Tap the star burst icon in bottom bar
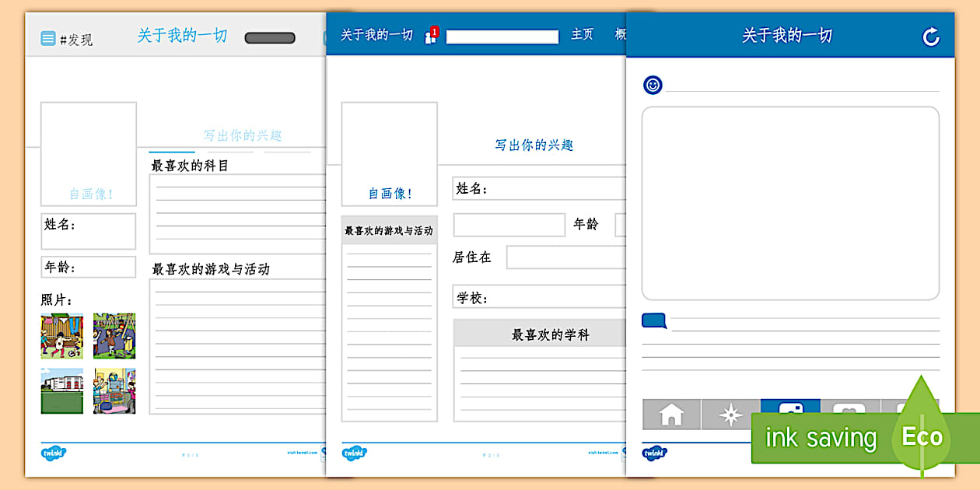 coord(730,415)
